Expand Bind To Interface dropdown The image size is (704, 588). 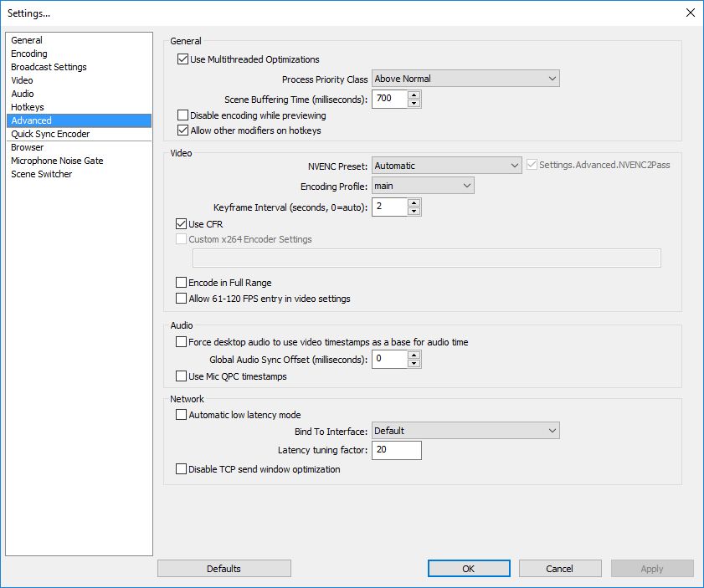(465, 431)
